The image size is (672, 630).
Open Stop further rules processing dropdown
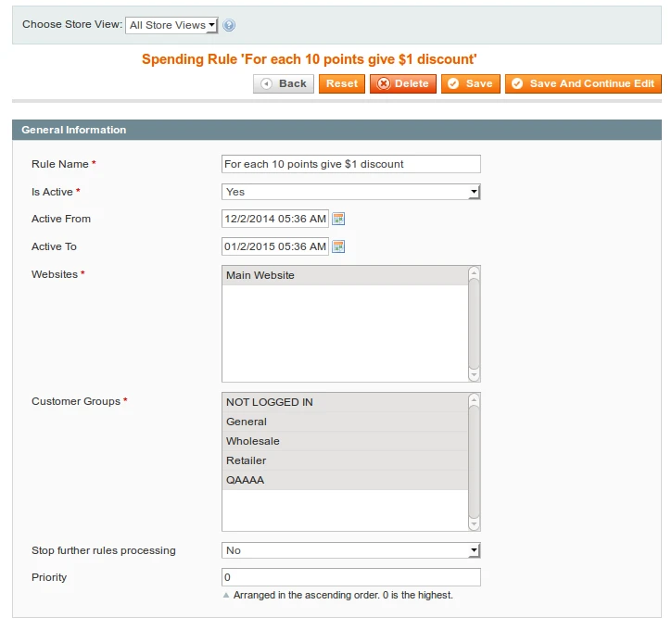click(x=350, y=550)
